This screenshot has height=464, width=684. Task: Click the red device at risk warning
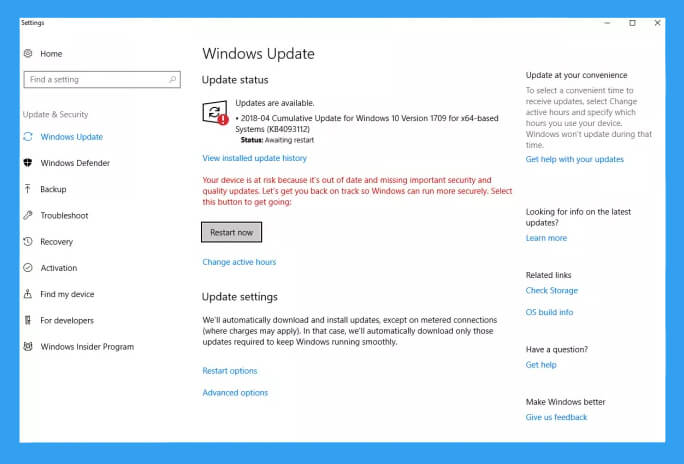[x=357, y=191]
